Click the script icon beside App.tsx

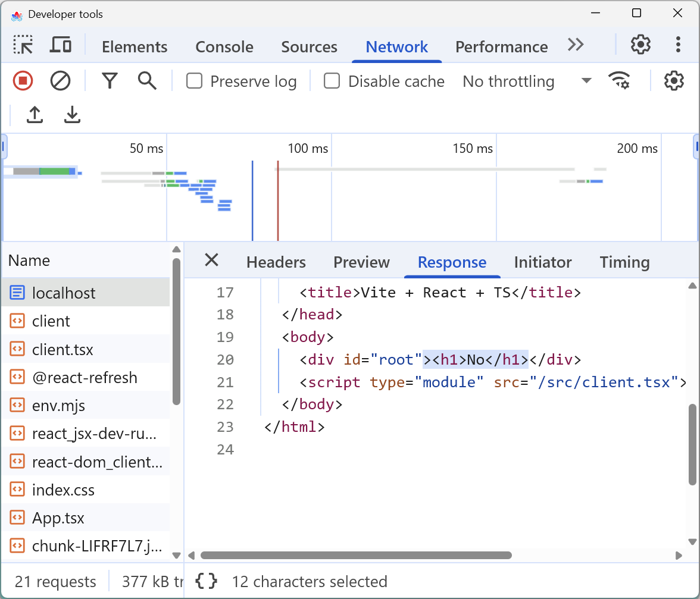pos(17,518)
